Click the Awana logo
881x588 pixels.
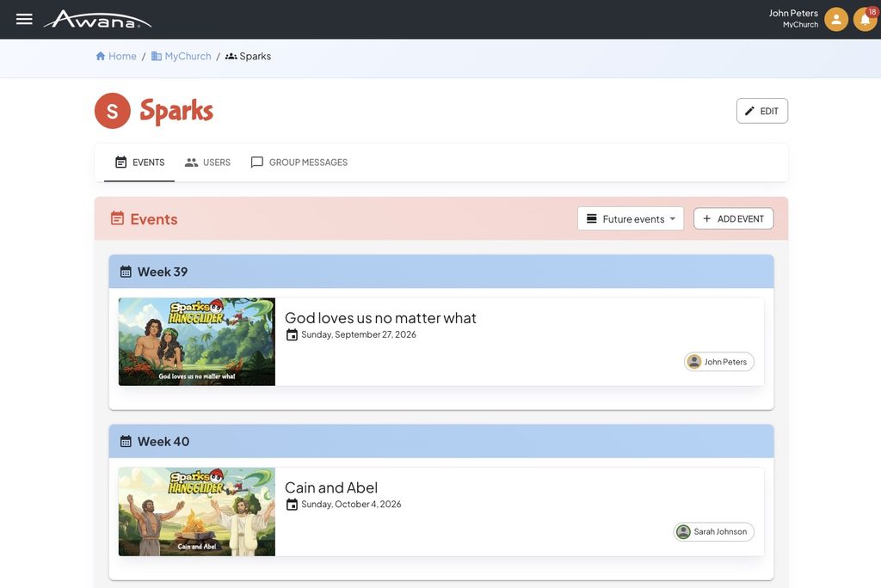[98, 19]
